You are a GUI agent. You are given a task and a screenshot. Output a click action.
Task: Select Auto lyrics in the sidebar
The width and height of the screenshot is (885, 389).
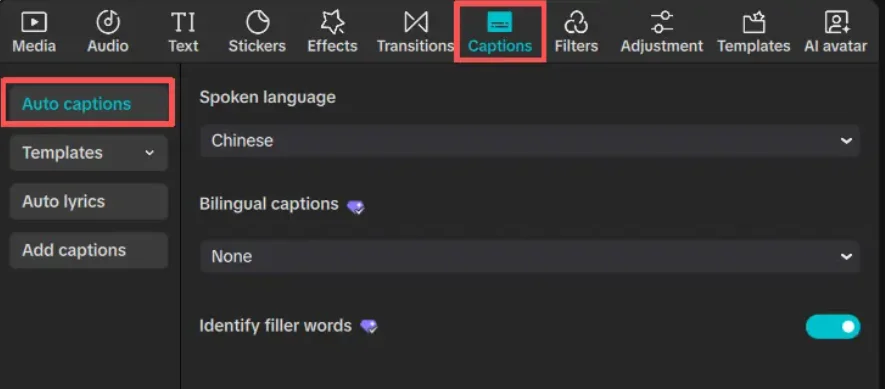pyautogui.click(x=89, y=202)
